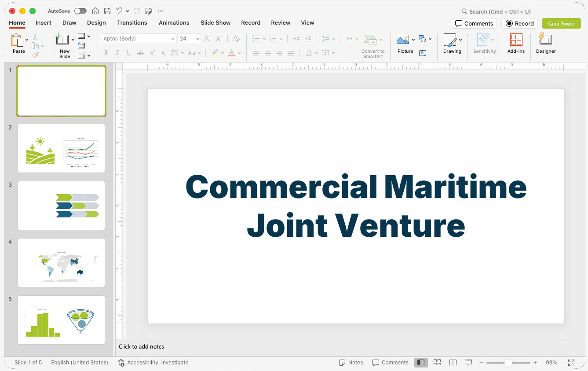Image resolution: width=588 pixels, height=371 pixels.
Task: Open the Slide Show tab
Action: point(215,22)
